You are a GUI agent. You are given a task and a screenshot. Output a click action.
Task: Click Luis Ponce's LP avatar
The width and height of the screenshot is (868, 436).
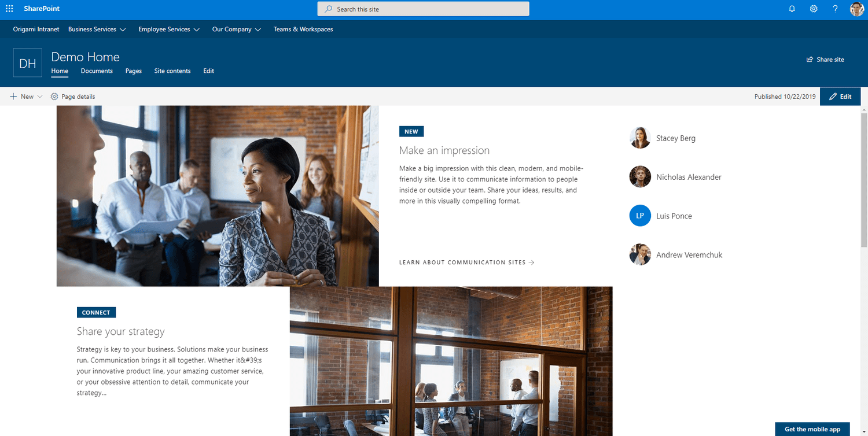(639, 216)
